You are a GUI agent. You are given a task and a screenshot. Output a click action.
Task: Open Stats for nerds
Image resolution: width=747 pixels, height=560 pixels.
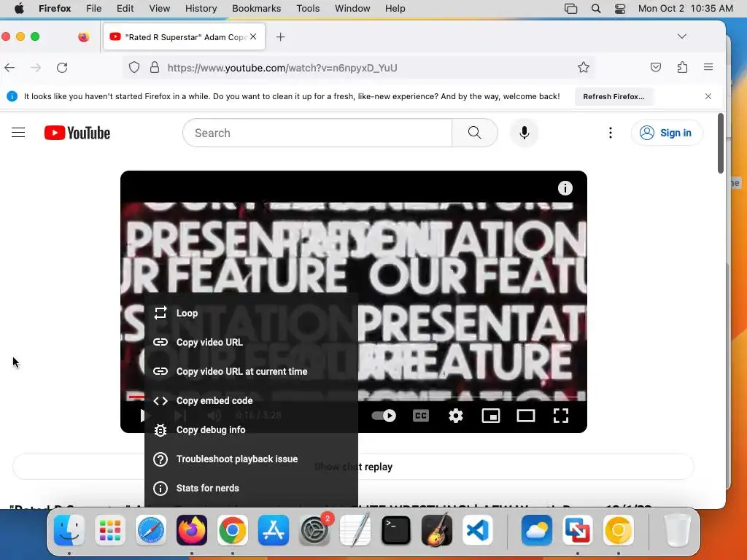coord(251,488)
